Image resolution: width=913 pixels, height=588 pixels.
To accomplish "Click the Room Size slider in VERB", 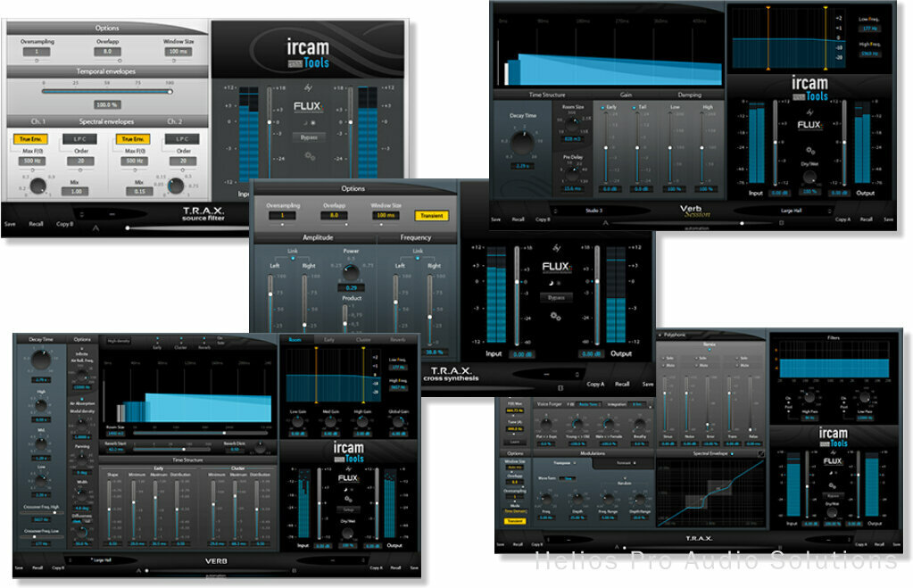I will (x=225, y=433).
